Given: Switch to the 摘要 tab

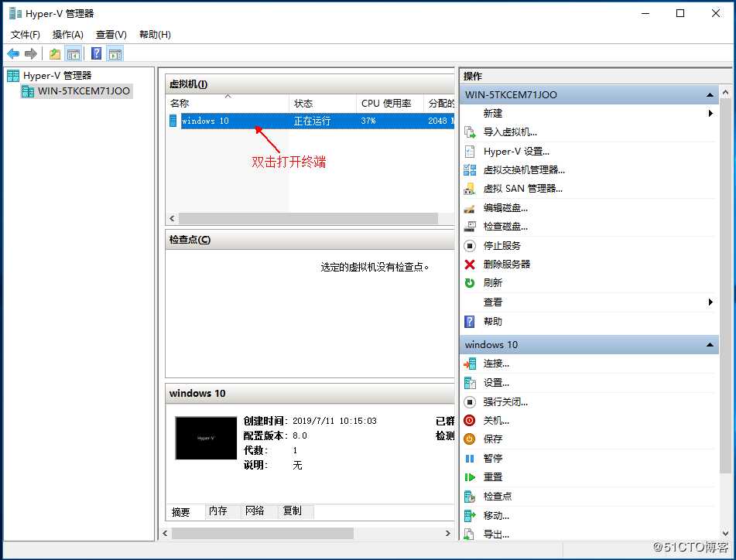Looking at the screenshot, I should [181, 512].
